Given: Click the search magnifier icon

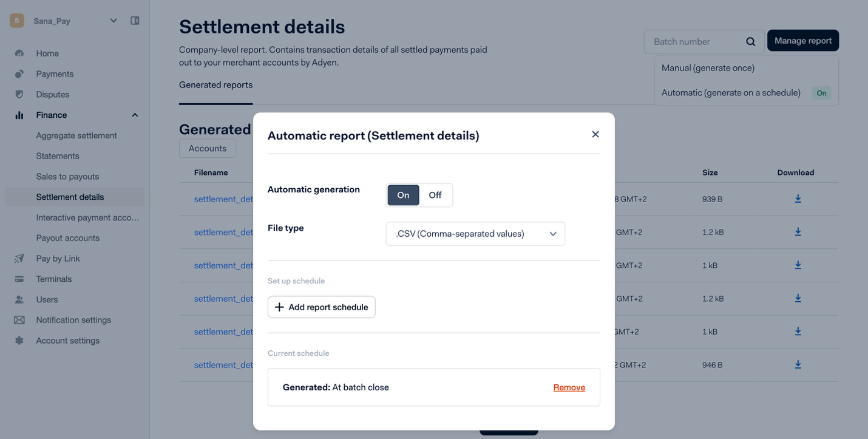Looking at the screenshot, I should (x=751, y=42).
